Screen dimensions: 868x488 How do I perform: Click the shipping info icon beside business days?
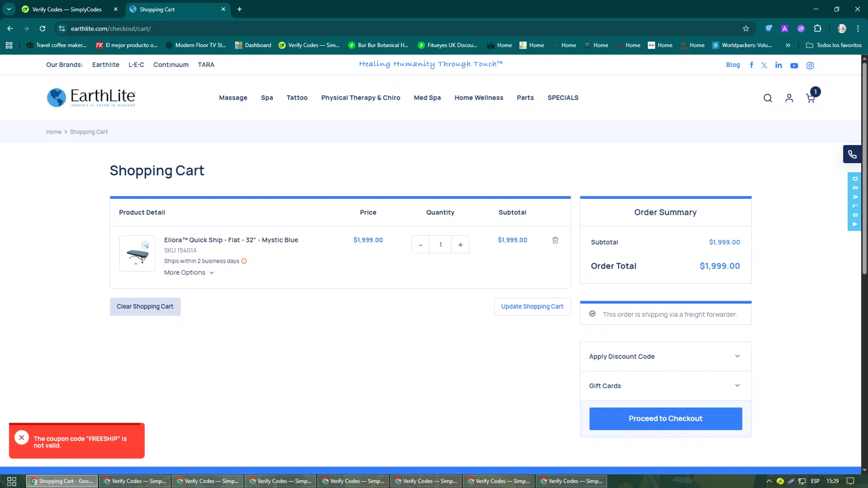[244, 261]
